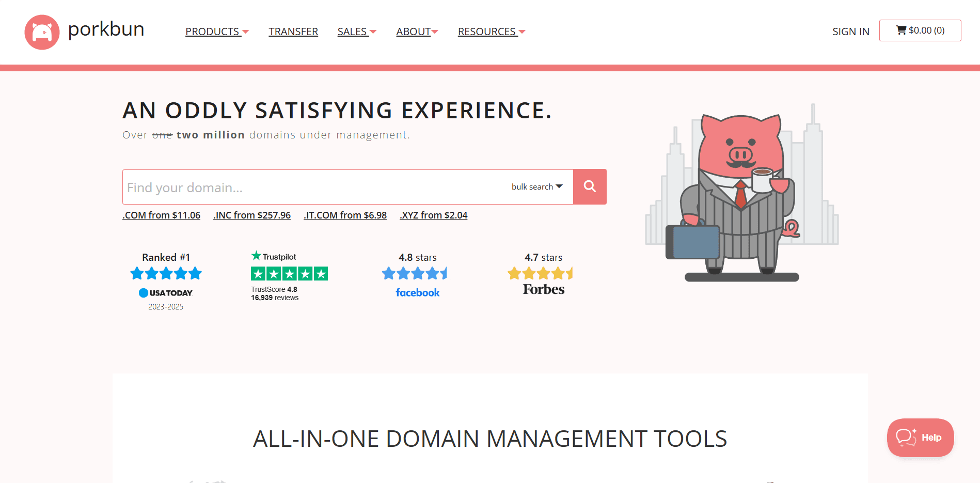Viewport: 980px width, 483px height.
Task: Click the USA TODAY logo
Action: click(x=166, y=293)
